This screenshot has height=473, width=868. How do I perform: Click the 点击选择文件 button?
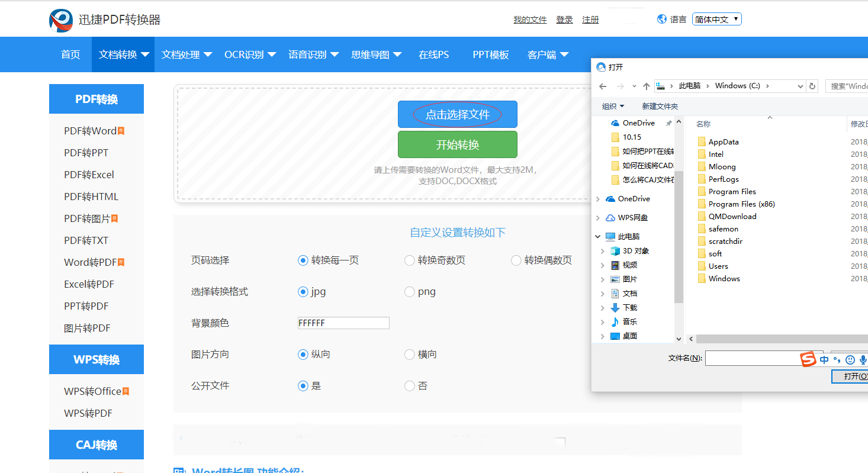458,114
